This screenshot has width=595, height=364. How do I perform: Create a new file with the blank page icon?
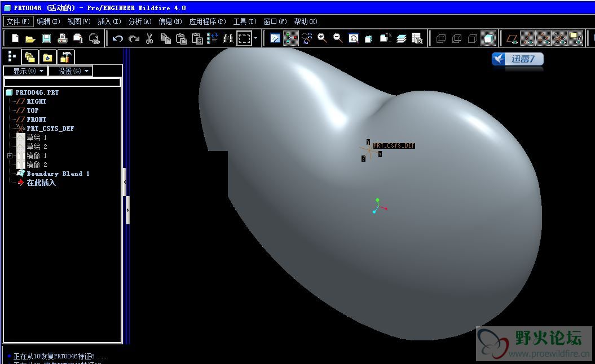pyautogui.click(x=15, y=38)
